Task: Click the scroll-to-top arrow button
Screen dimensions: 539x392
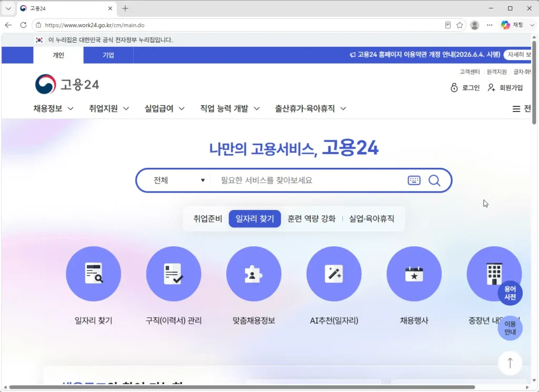Action: point(510,363)
